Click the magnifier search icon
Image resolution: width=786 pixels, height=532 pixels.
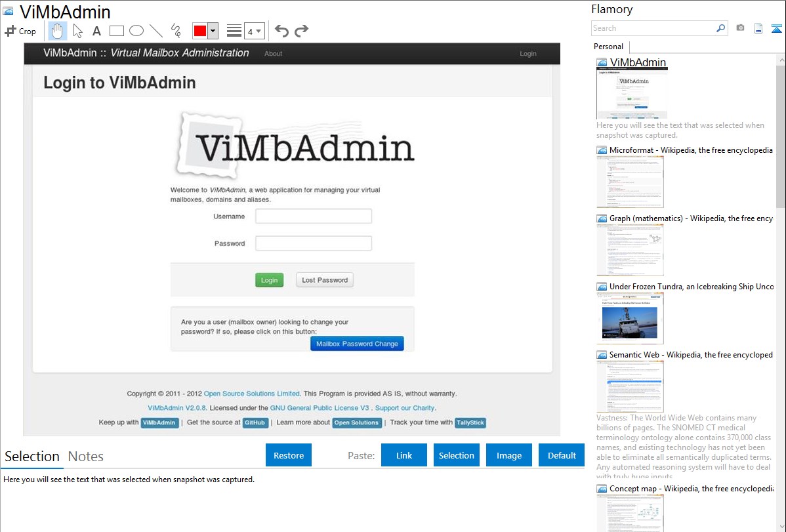pyautogui.click(x=721, y=28)
